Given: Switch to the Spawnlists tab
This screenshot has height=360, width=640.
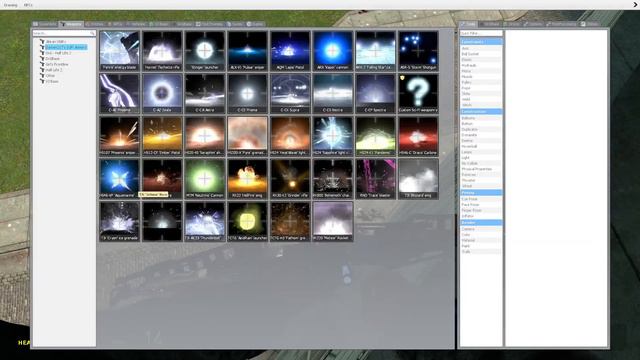Looking at the screenshot, I should tap(45, 24).
